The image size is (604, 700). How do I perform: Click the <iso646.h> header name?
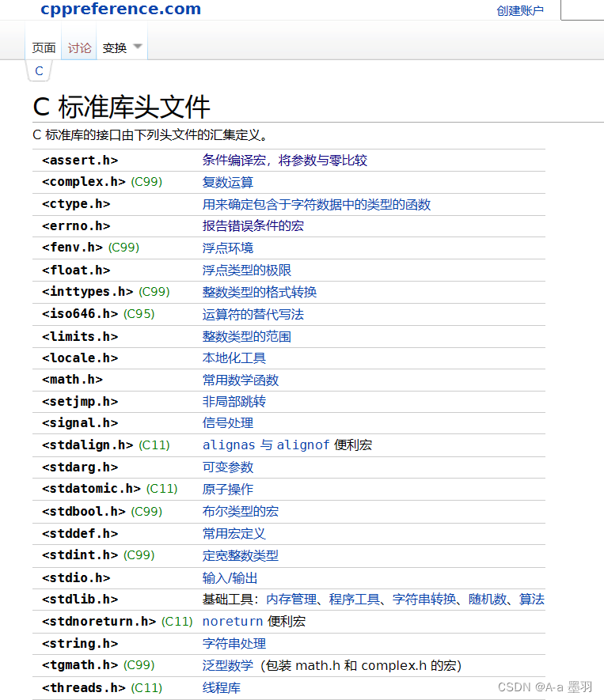80,314
